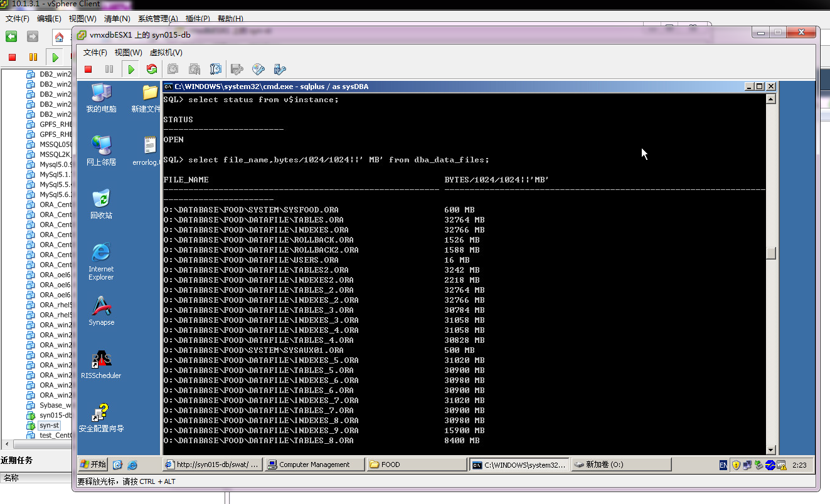Click scroll up arrow of cmd window scrollbar
This screenshot has width=830, height=504.
771,99
